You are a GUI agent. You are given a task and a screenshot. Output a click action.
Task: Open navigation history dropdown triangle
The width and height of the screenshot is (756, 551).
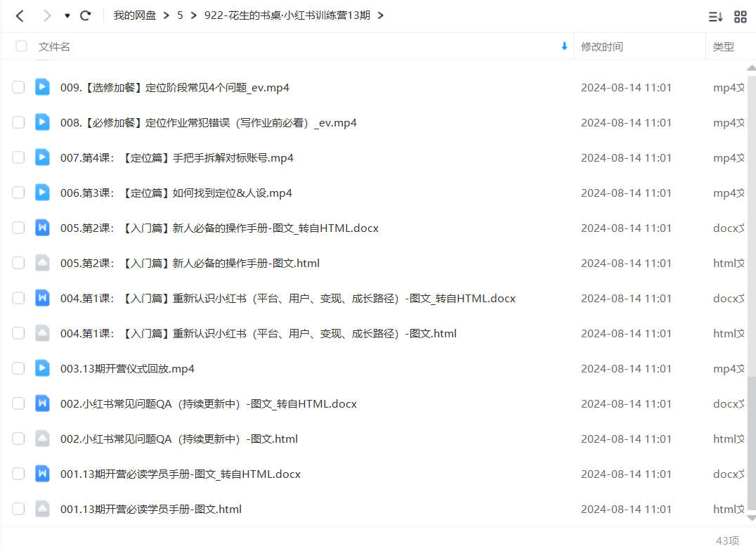(x=67, y=16)
